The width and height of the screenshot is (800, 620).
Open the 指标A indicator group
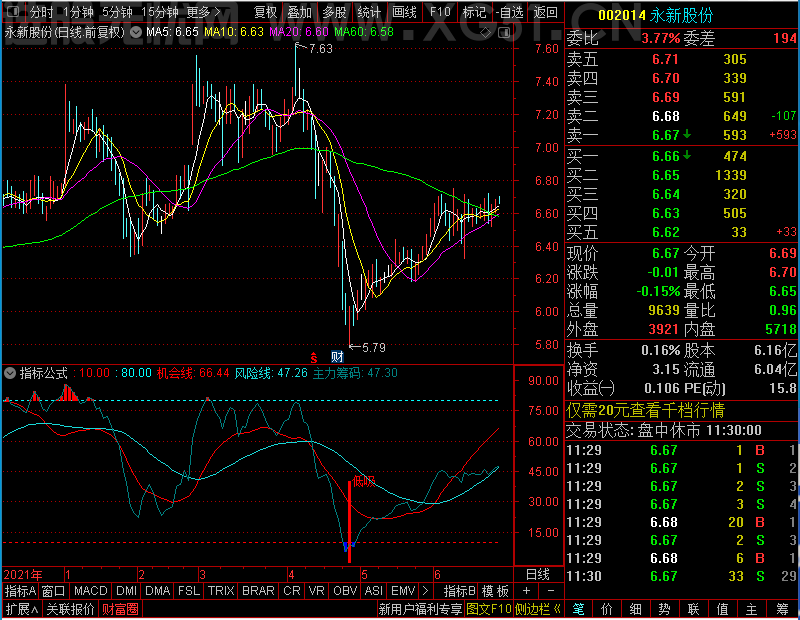pos(20,591)
